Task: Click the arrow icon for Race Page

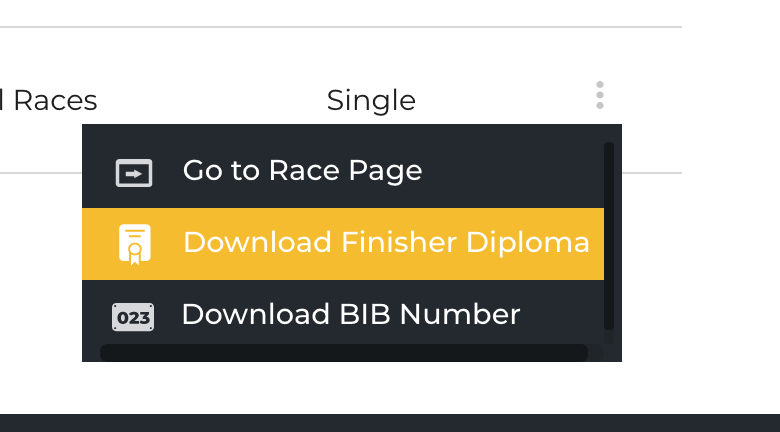Action: (134, 173)
